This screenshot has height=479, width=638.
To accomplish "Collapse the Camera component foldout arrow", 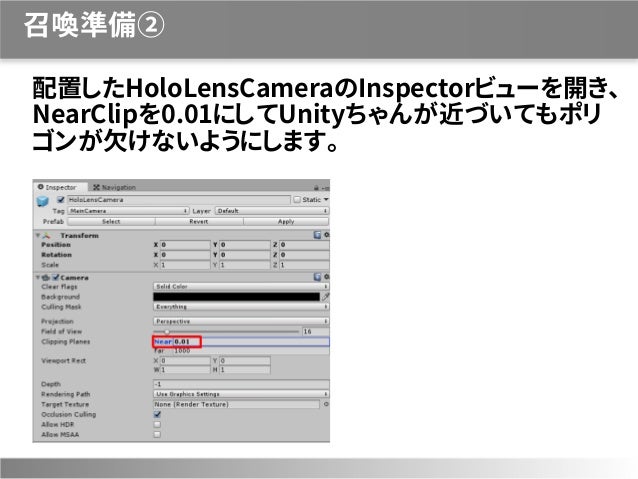I will pyautogui.click(x=38, y=278).
